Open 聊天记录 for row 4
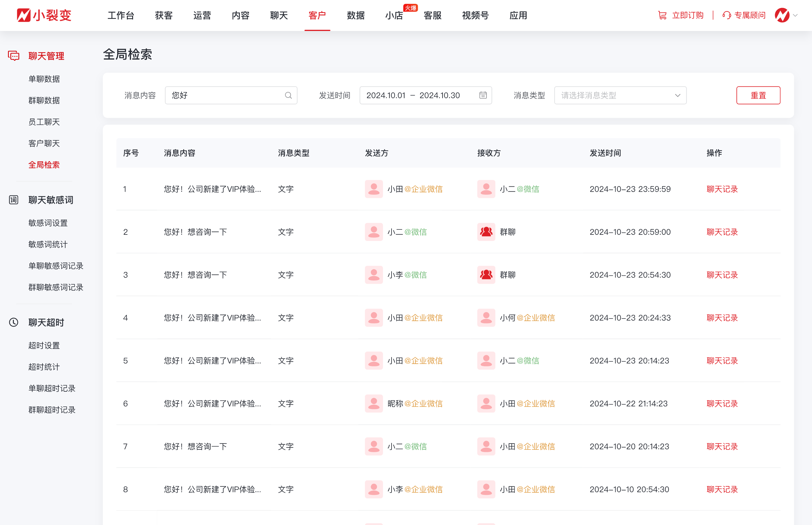Screen dimensions: 812x525 point(722,318)
